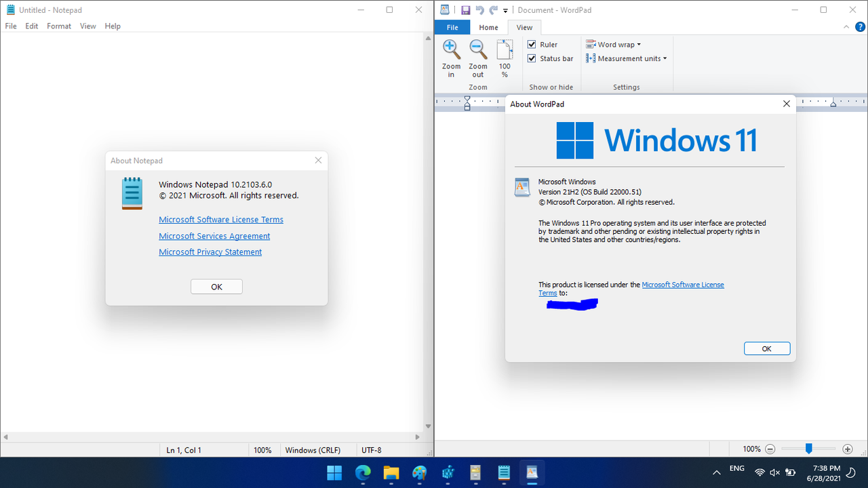
Task: Click OK in About Notepad dialog
Action: 216,287
